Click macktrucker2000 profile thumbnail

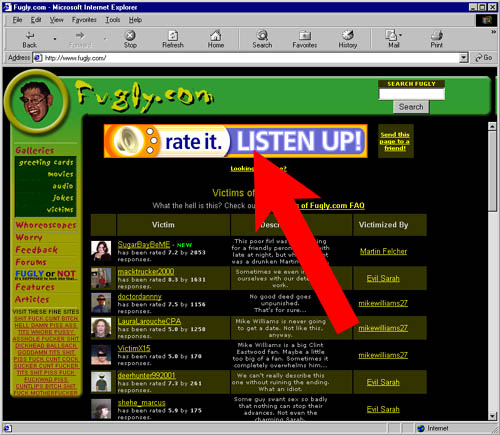tap(101, 278)
